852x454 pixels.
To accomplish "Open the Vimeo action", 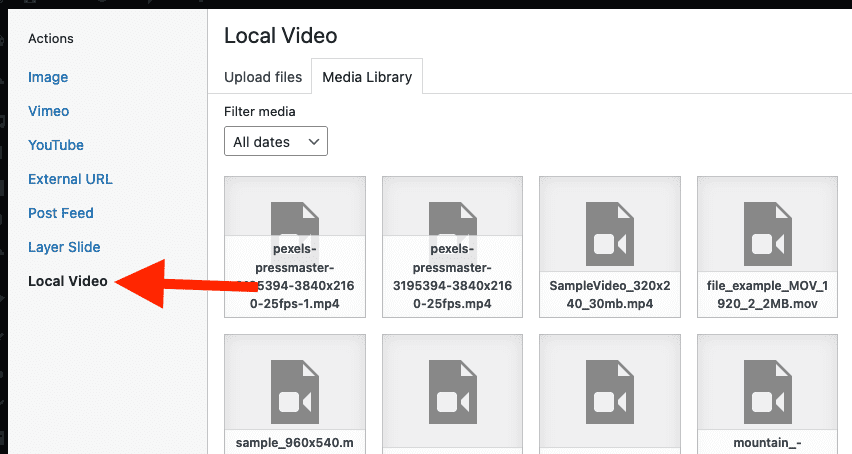I will (48, 111).
